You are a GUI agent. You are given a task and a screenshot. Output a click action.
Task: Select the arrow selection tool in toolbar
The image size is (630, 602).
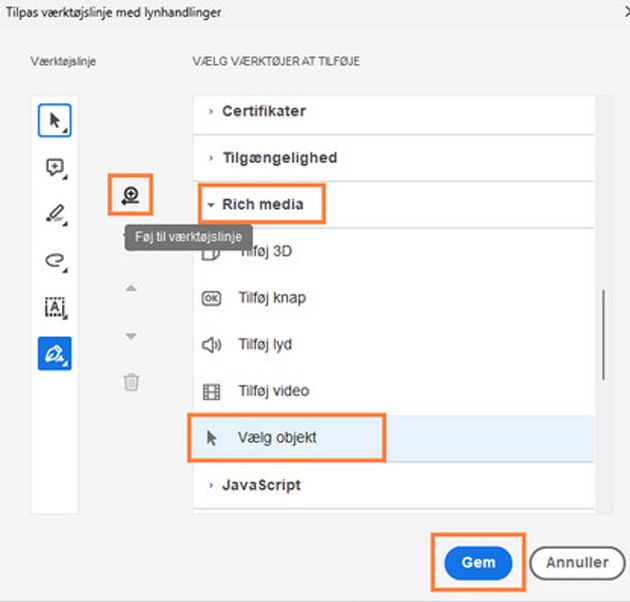tap(54, 121)
